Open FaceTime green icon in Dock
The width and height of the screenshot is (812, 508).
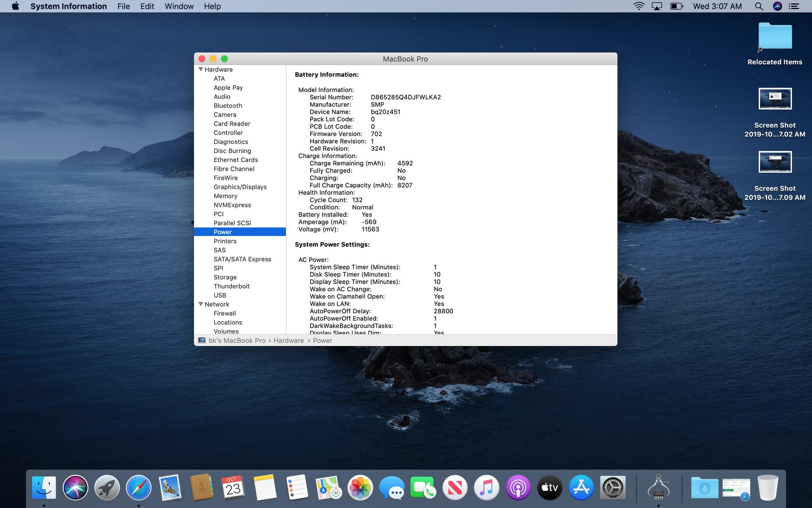click(x=423, y=488)
